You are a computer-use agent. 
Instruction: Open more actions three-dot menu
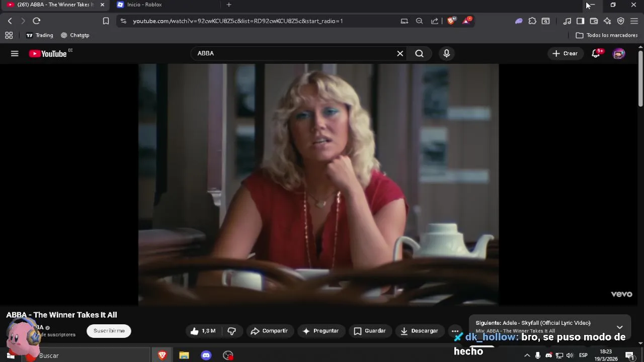click(x=455, y=331)
